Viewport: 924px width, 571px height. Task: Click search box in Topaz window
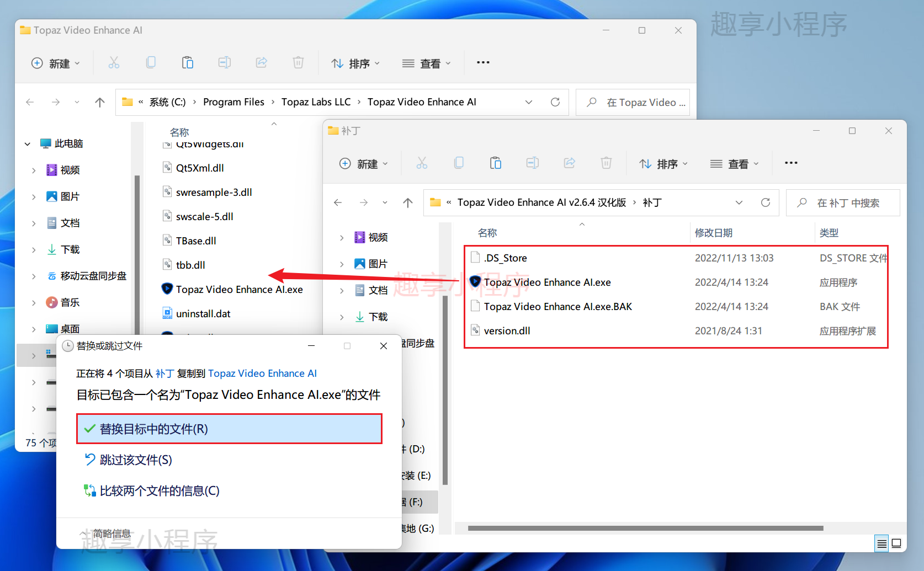(633, 102)
